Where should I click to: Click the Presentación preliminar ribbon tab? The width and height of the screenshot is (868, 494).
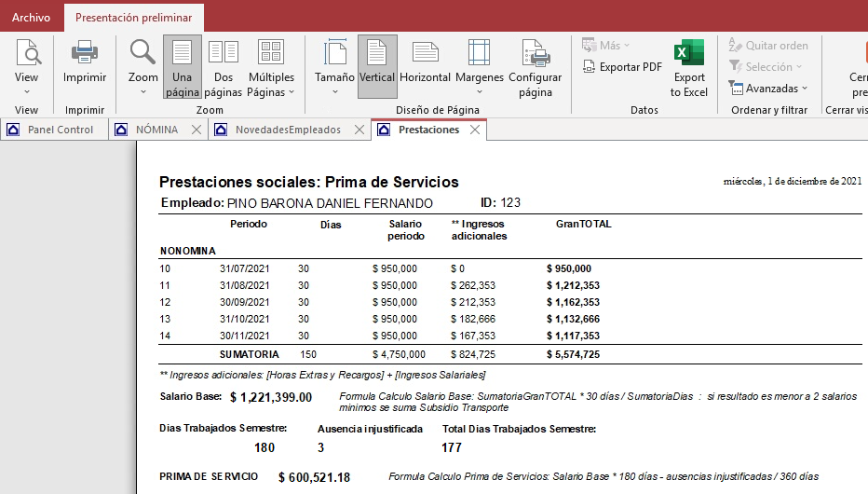(x=133, y=18)
